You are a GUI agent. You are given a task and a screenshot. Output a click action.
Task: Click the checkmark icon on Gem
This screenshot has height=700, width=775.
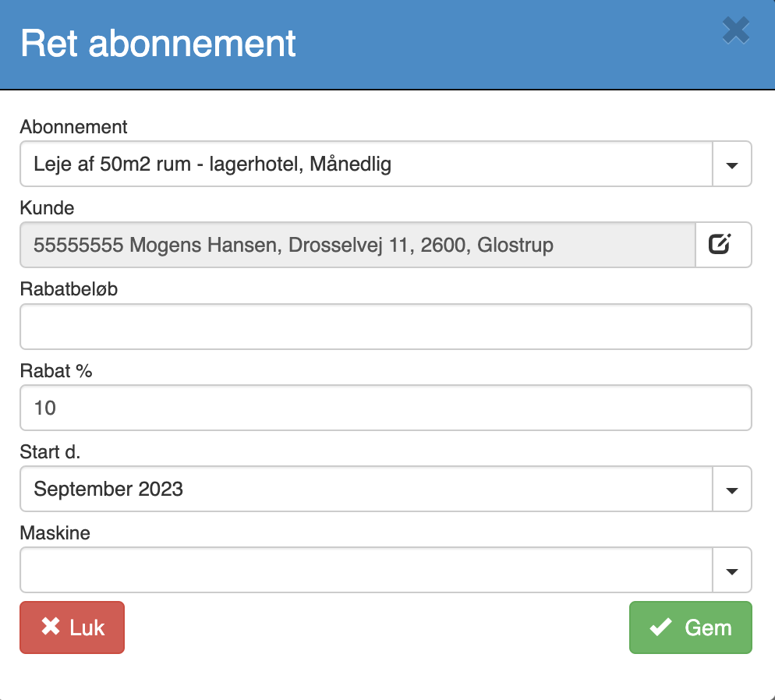click(660, 627)
